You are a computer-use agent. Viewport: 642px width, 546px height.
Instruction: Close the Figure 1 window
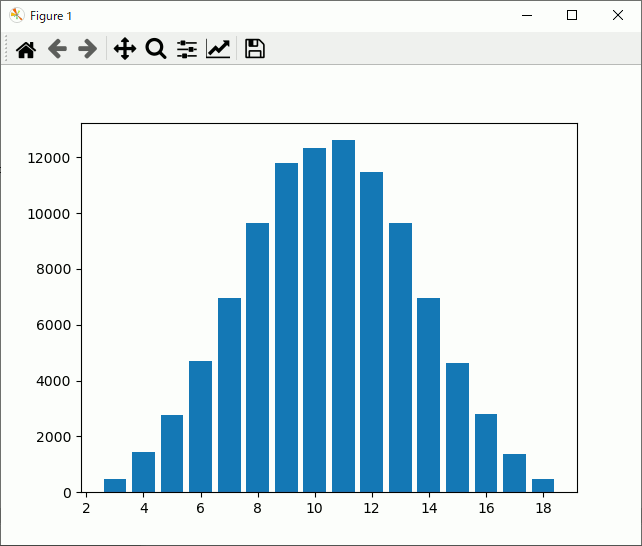[x=618, y=16]
